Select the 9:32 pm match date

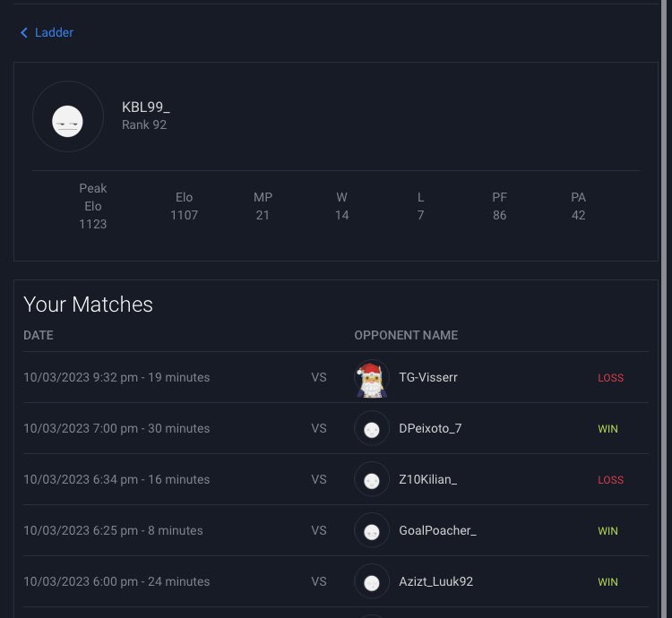click(116, 377)
